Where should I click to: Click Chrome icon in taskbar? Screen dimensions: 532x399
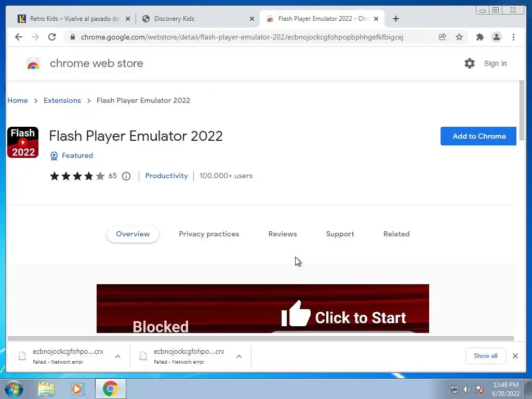pyautogui.click(x=110, y=389)
